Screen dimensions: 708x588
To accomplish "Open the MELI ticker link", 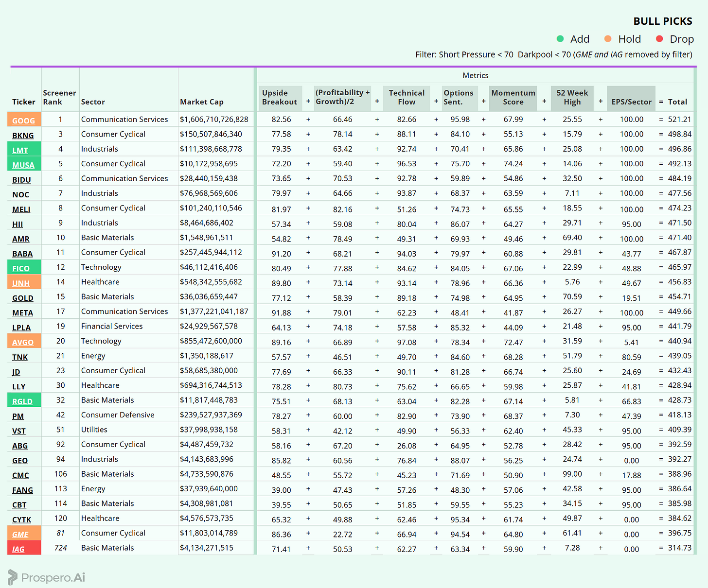I will pyautogui.click(x=21, y=209).
